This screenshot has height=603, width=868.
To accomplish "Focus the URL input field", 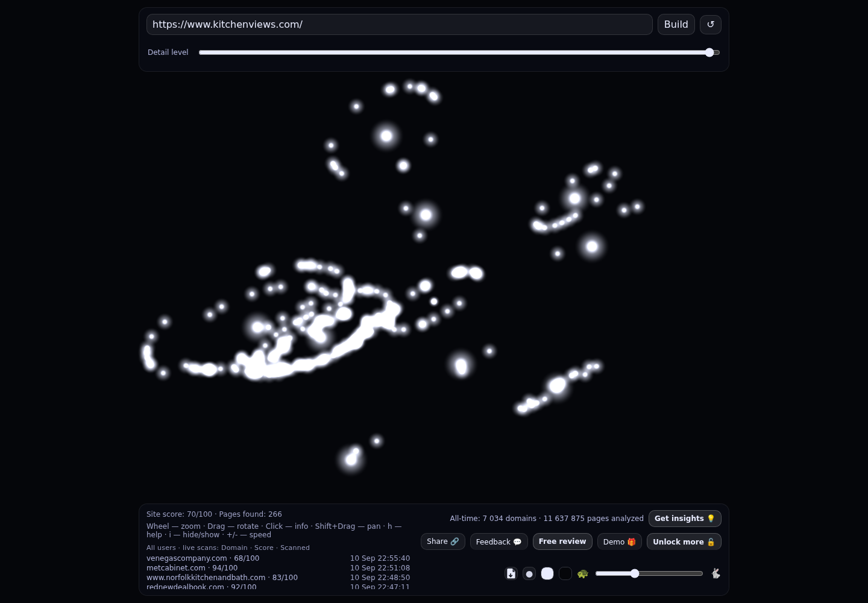I will click(x=400, y=25).
